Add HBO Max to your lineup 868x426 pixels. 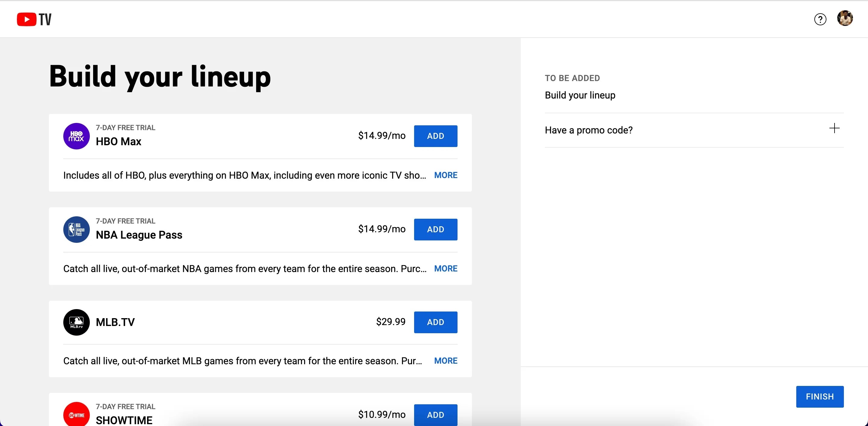click(435, 136)
